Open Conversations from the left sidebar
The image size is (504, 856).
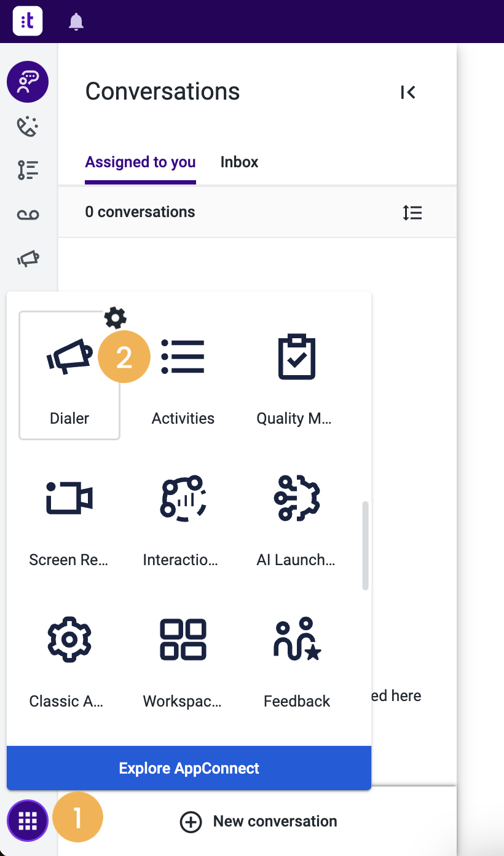pyautogui.click(x=27, y=82)
